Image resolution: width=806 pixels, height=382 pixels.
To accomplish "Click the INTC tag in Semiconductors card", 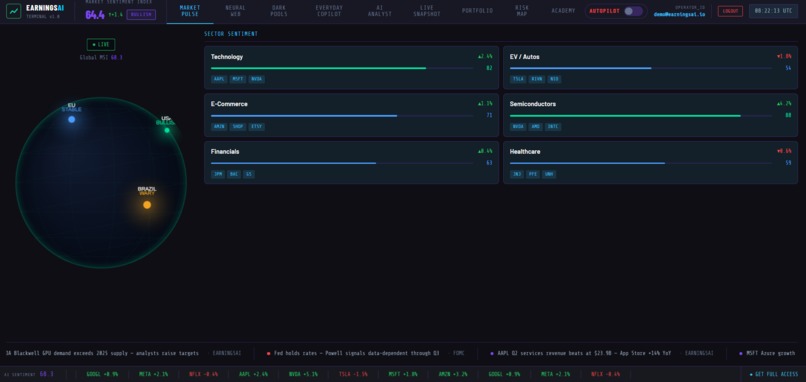I will pyautogui.click(x=553, y=126).
